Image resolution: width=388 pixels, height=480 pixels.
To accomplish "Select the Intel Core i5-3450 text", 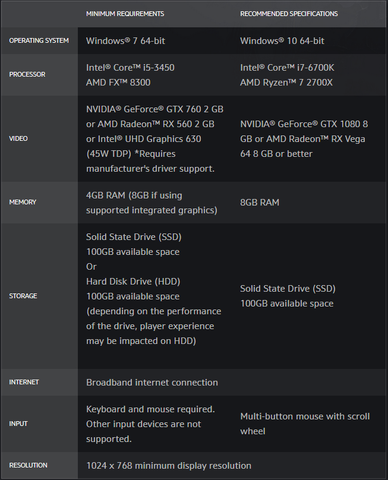I will point(130,68).
